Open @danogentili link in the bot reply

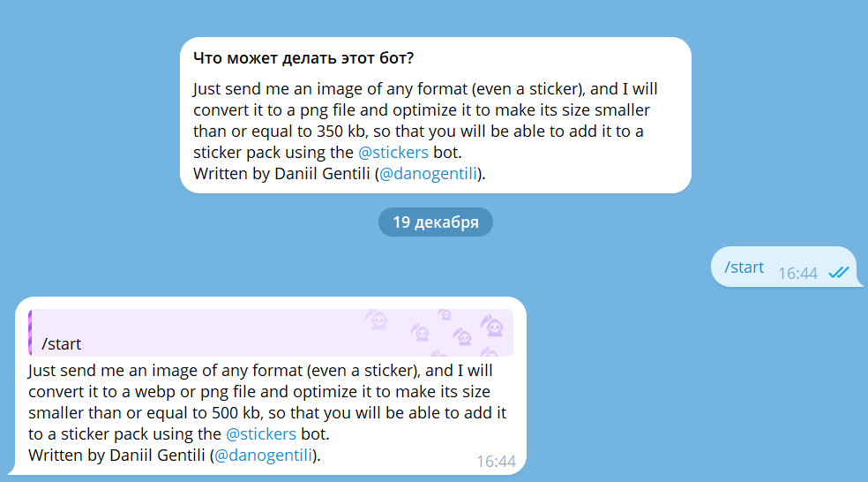[265, 455]
